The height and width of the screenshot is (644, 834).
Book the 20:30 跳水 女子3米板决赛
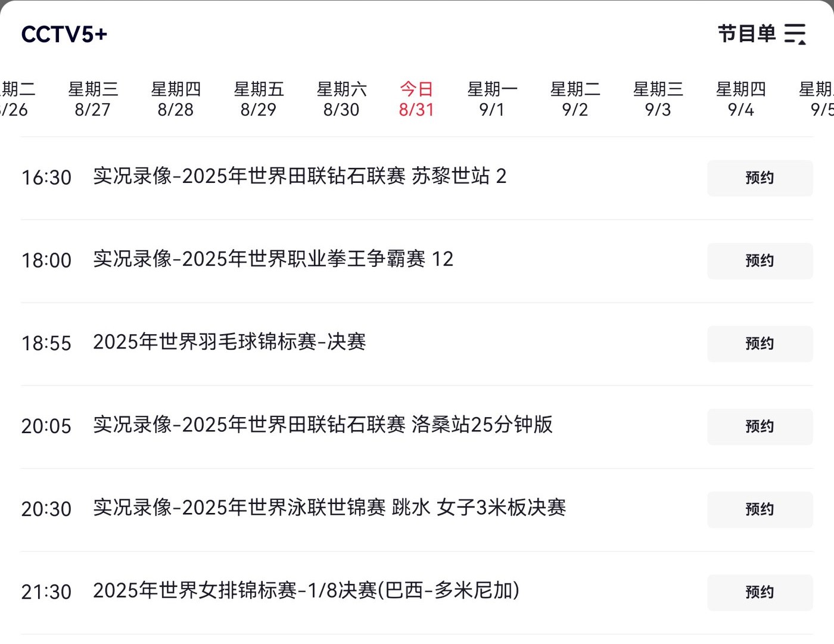click(760, 509)
